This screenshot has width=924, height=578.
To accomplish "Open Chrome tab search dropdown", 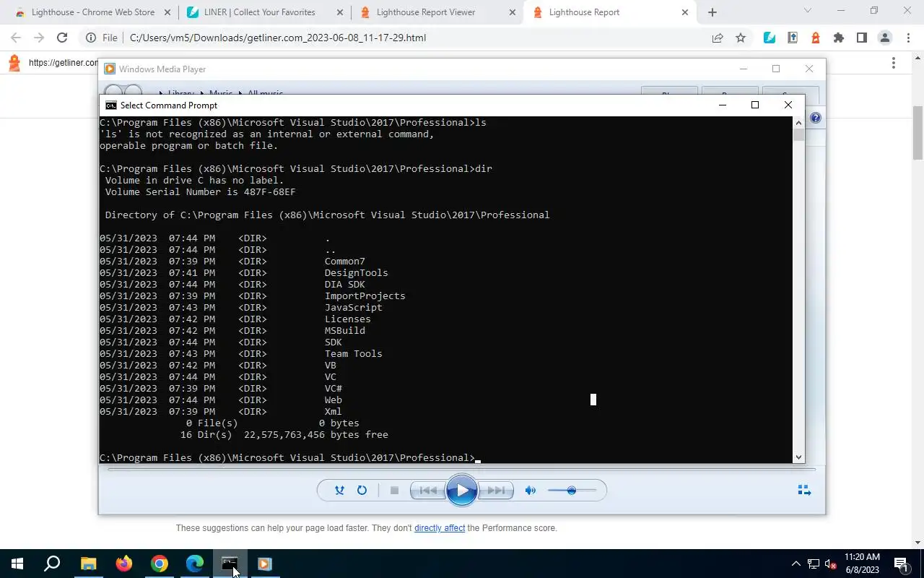I will [x=808, y=10].
